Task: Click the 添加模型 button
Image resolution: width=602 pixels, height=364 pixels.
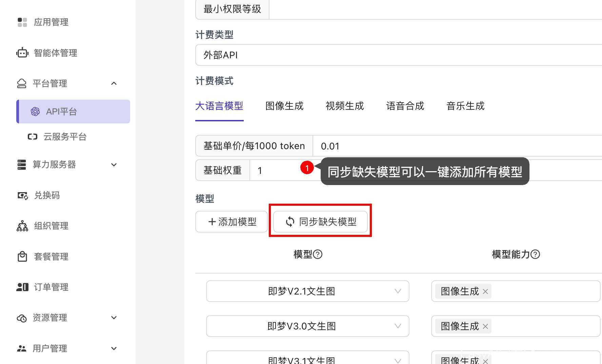Action: coord(232,222)
